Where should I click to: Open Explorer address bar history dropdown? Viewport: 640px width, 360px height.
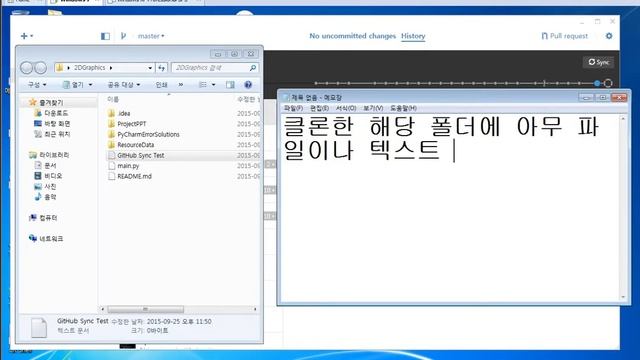[150, 68]
